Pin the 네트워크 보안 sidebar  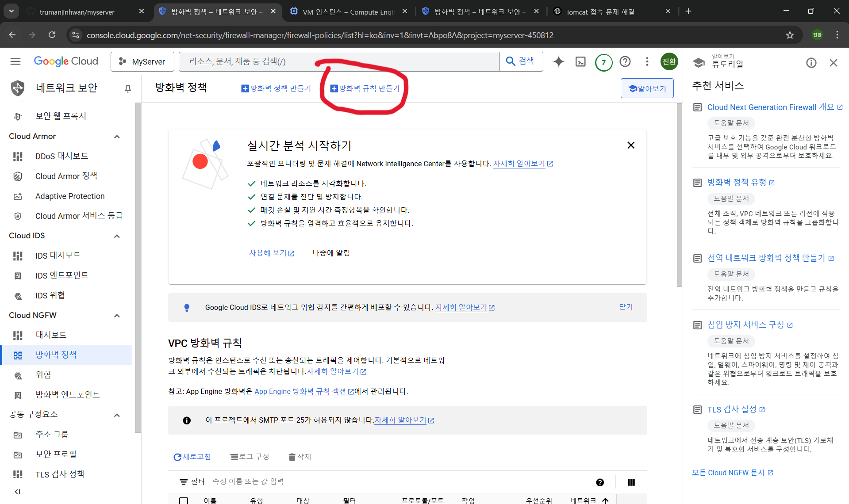[x=128, y=89]
